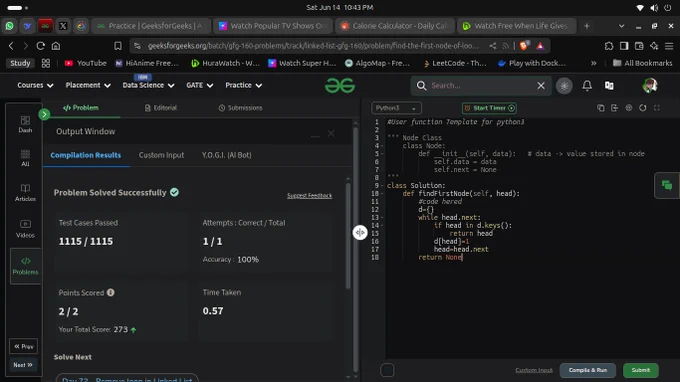Expand the Courses dropdown

tap(35, 85)
